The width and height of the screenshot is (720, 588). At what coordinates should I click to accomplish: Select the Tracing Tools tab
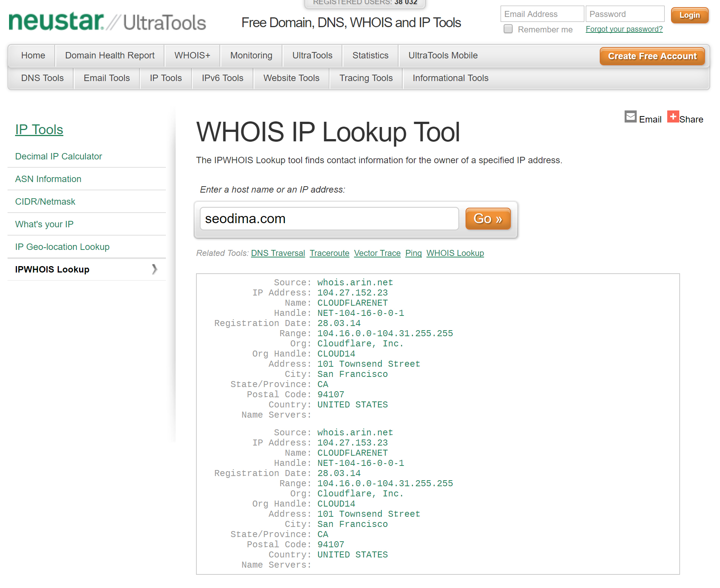(366, 78)
